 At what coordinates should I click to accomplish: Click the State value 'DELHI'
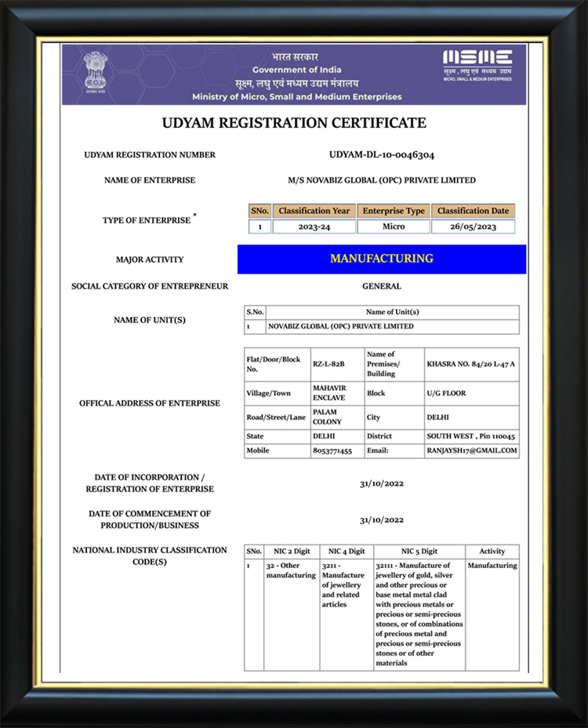point(337,436)
